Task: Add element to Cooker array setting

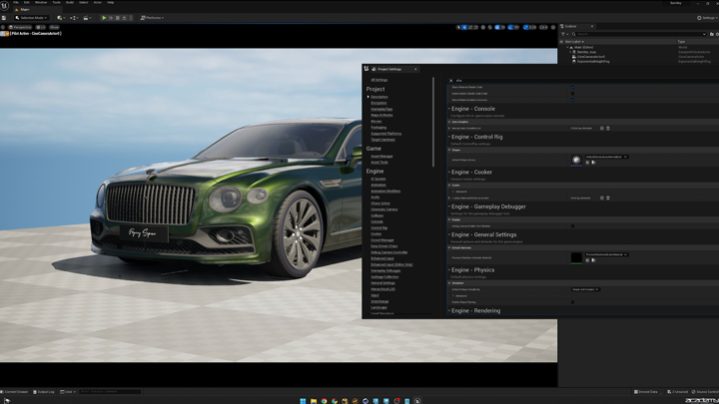Action: click(602, 198)
